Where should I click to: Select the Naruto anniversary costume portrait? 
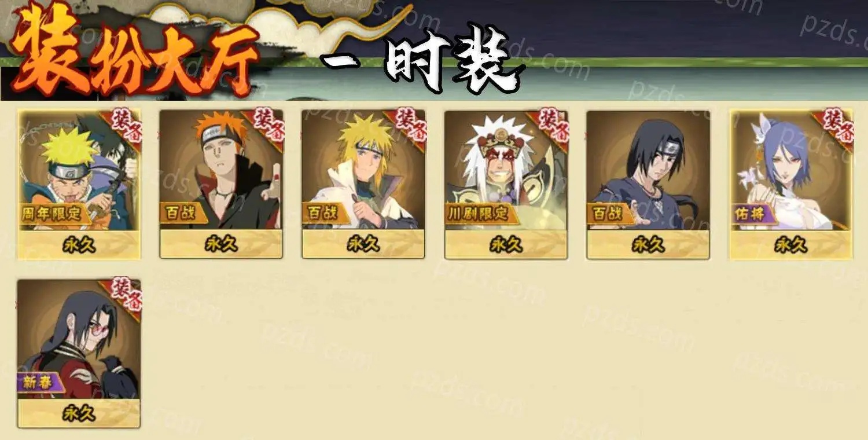(79, 170)
